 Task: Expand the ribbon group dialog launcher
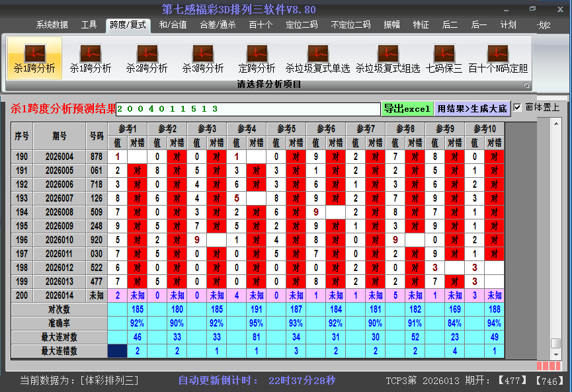pos(526,85)
